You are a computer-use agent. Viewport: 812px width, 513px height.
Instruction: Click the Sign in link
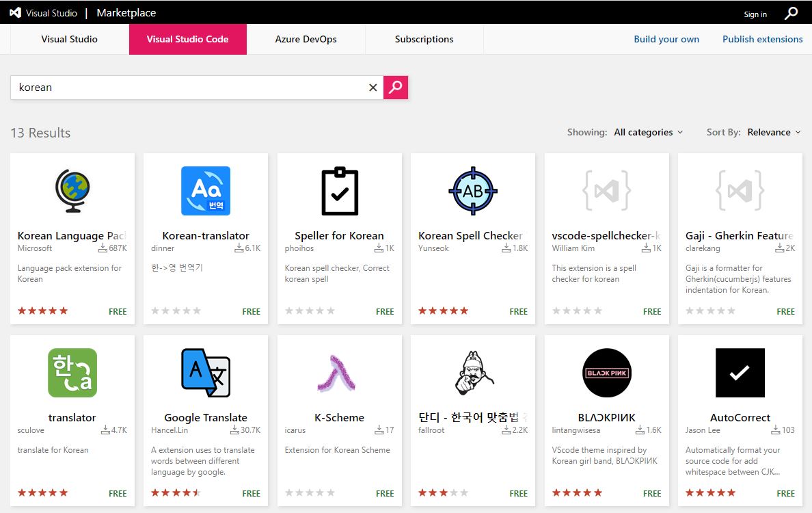tap(755, 14)
